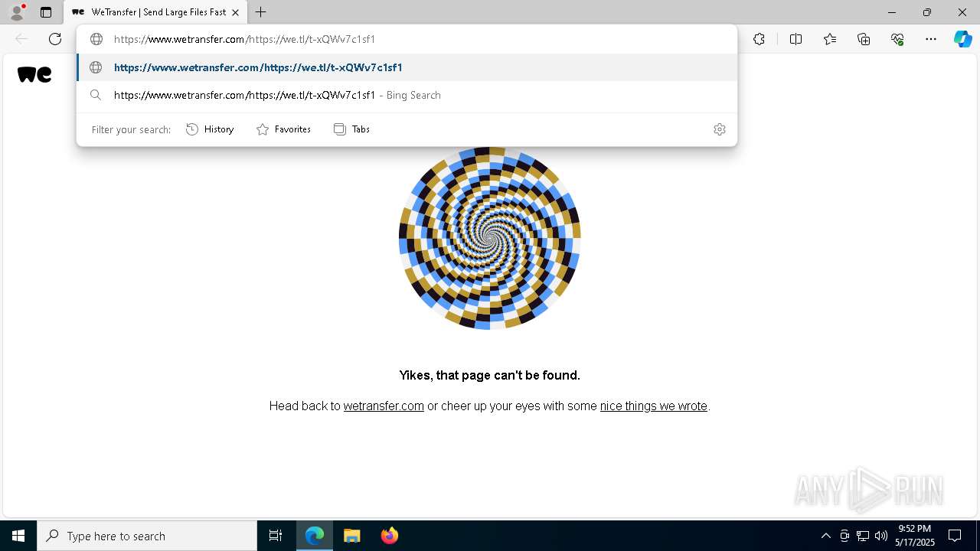Image resolution: width=980 pixels, height=551 pixels.
Task: Go back to previous page
Action: [x=21, y=39]
